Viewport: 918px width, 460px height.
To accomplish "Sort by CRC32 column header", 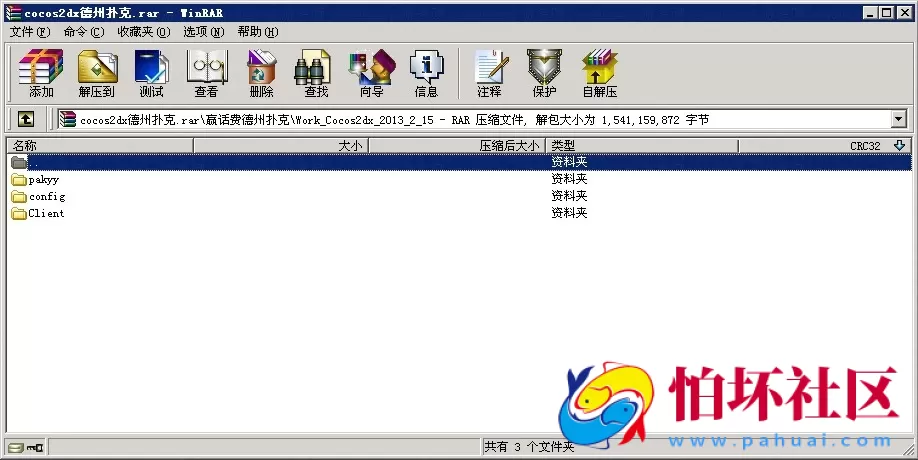I will [824, 145].
